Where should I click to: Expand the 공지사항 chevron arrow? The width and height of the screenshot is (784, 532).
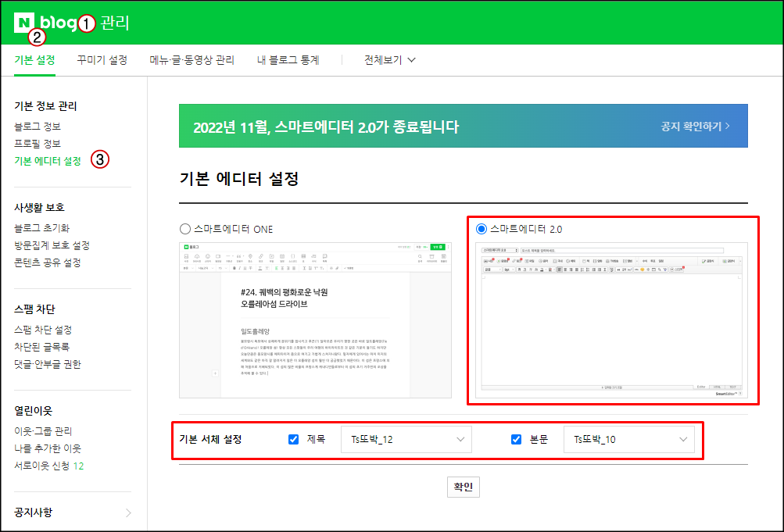(128, 512)
